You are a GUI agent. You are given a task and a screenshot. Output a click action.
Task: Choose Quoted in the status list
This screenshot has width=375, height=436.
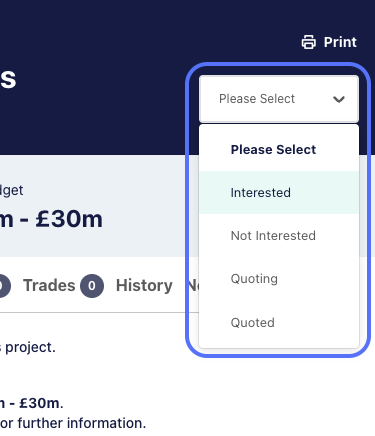tap(279, 322)
